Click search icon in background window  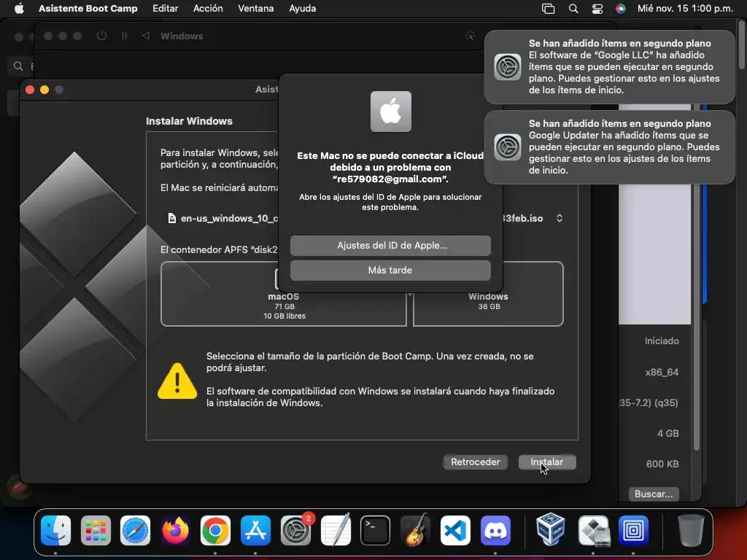[x=18, y=66]
